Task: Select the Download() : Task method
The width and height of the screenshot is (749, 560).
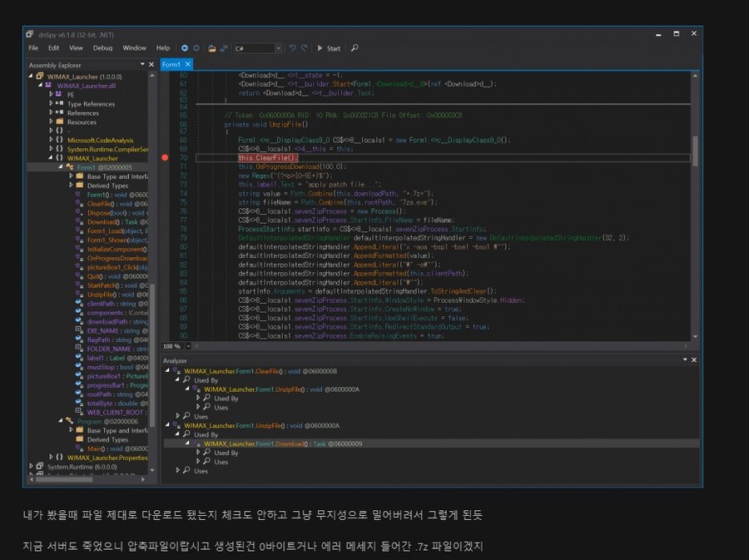Action: point(117,222)
